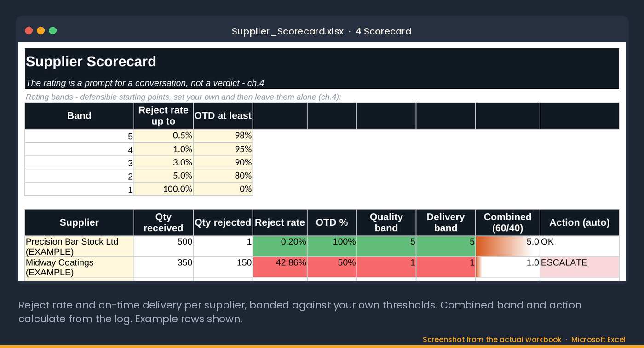Screen dimensions: 644x348
Task: Select the band 5 reject rate cell 0.5%
Action: [x=163, y=136]
